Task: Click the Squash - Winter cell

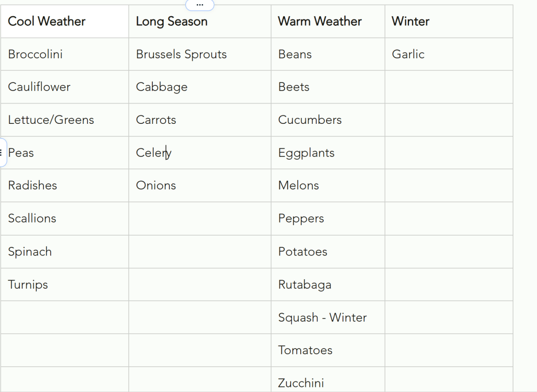Action: [322, 317]
